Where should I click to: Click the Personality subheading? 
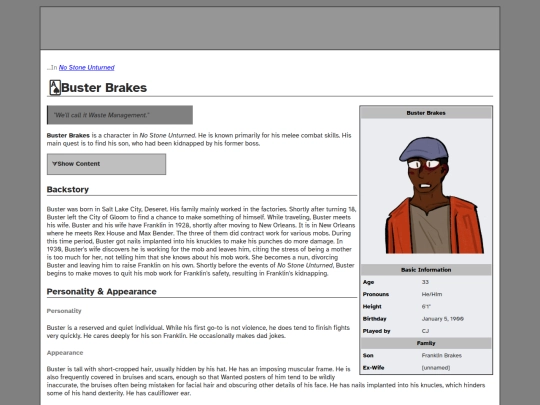click(64, 311)
